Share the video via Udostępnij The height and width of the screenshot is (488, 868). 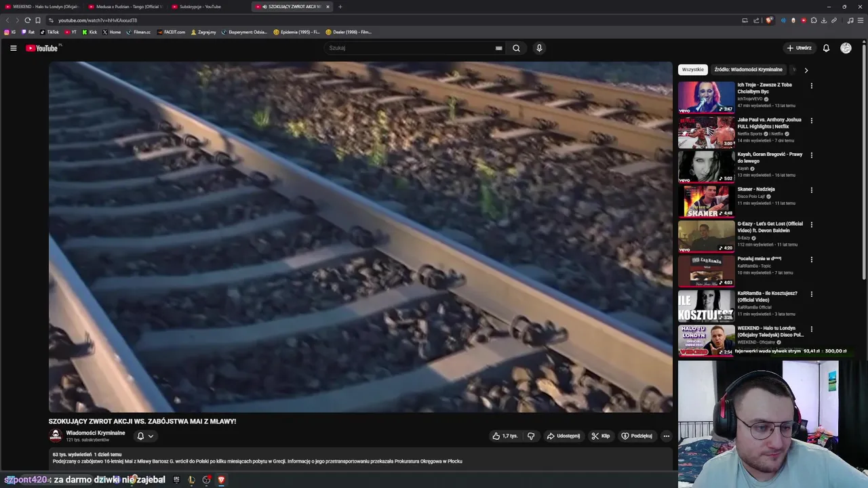(x=564, y=436)
